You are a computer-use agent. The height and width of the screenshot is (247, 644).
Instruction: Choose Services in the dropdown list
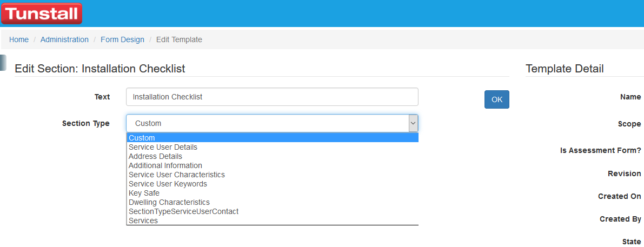tap(143, 221)
